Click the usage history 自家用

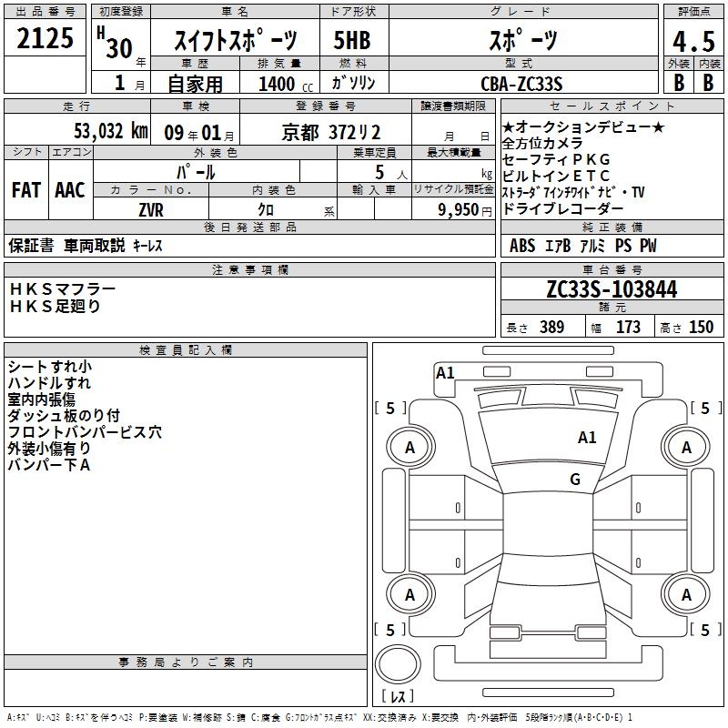[x=195, y=84]
